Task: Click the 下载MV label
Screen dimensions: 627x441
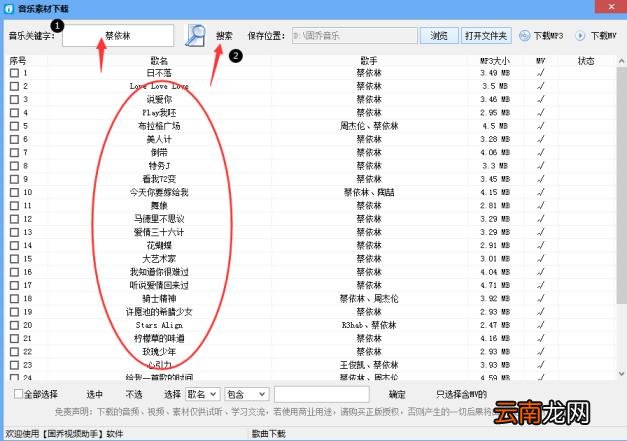Action: point(603,36)
